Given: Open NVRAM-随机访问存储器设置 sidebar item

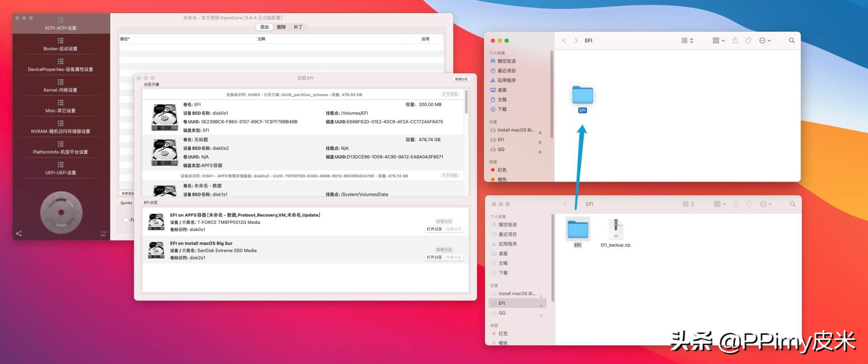Looking at the screenshot, I should [61, 127].
